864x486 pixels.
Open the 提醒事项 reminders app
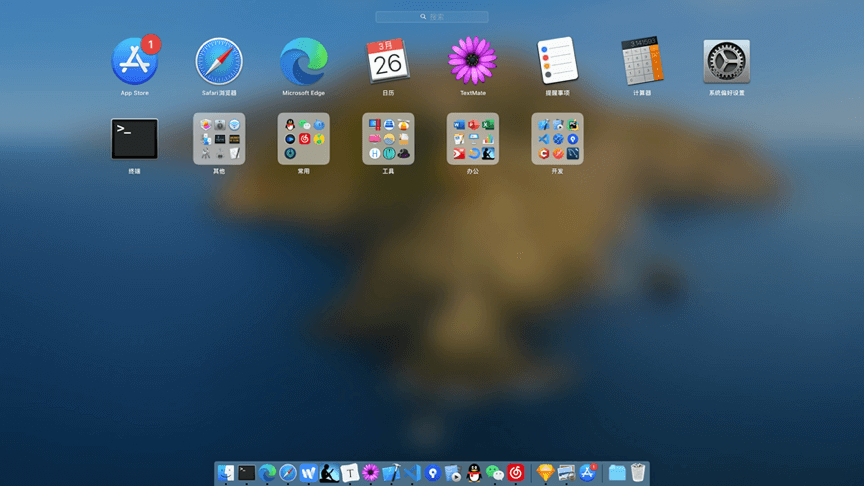(557, 61)
